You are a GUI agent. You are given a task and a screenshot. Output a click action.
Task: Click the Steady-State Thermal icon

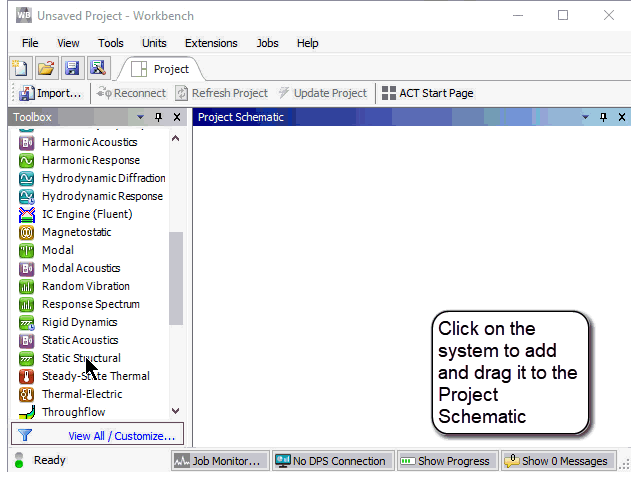pyautogui.click(x=27, y=376)
